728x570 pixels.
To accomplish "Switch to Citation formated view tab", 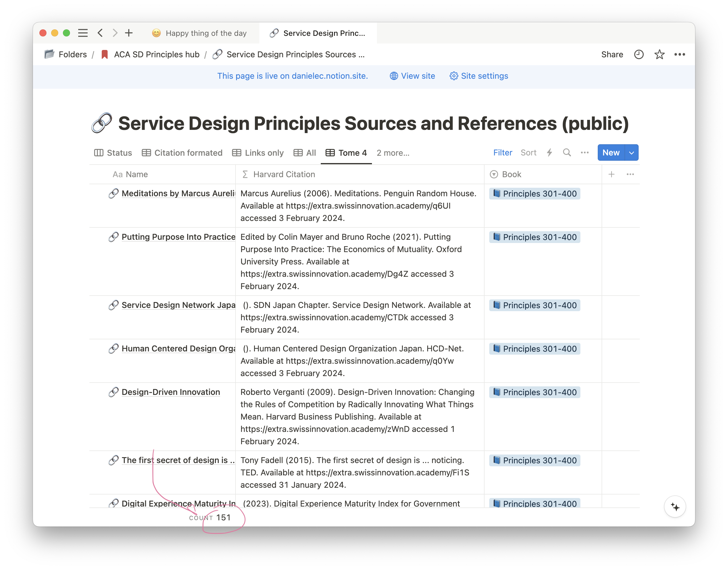I will pyautogui.click(x=182, y=153).
